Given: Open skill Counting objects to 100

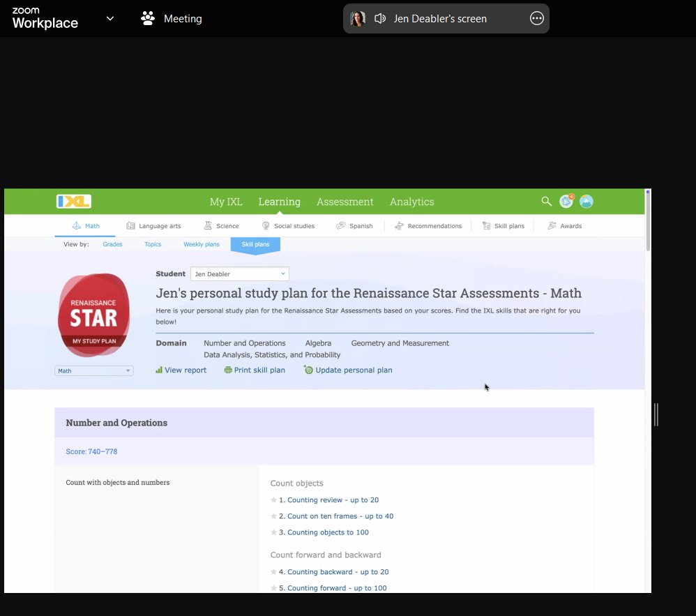Looking at the screenshot, I should 328,532.
